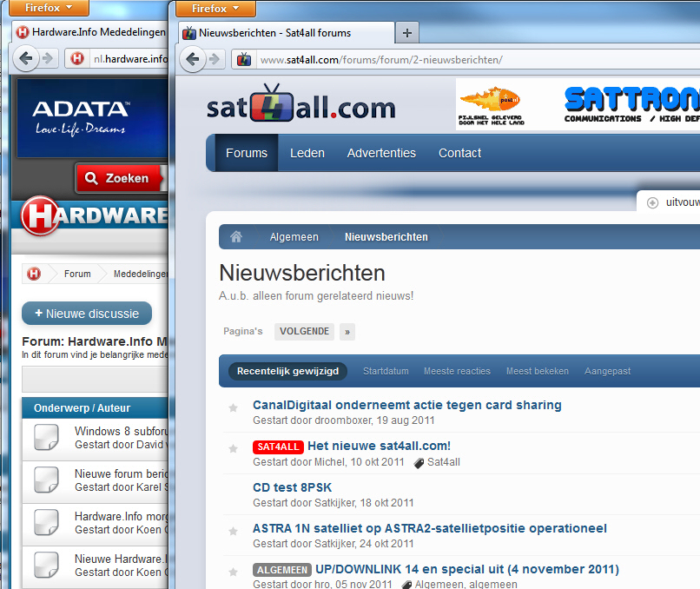
Task: Select the 'Nieuwsberichten - Sat4all forums' browser tab
Action: click(287, 33)
